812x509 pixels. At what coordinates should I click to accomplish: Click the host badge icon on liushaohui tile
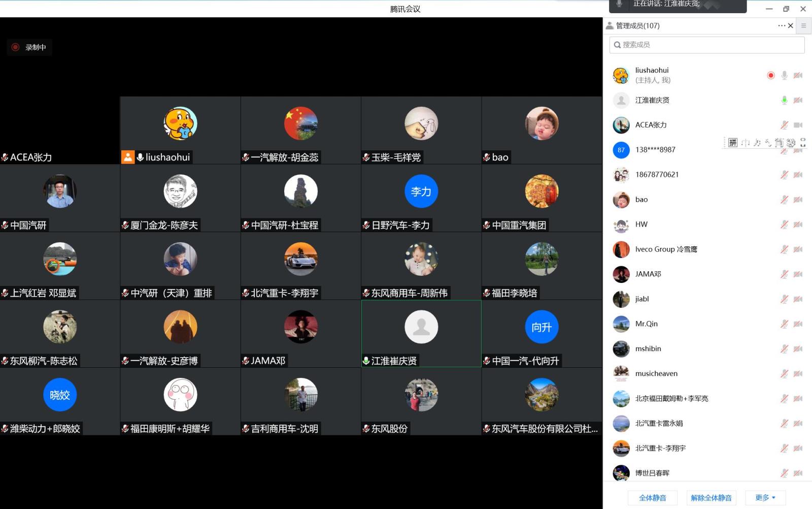(127, 157)
